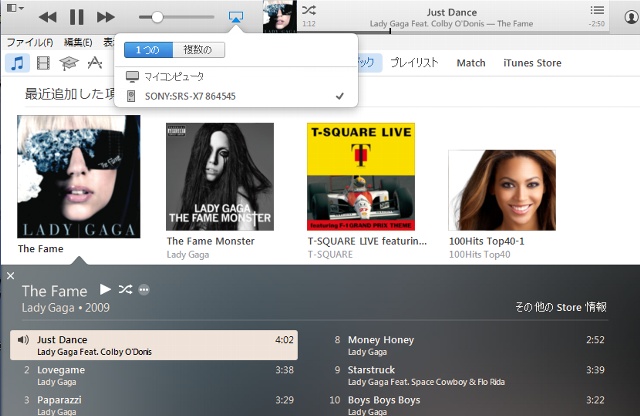Select the Just Dance track row
This screenshot has height=416, width=640.
tap(154, 345)
